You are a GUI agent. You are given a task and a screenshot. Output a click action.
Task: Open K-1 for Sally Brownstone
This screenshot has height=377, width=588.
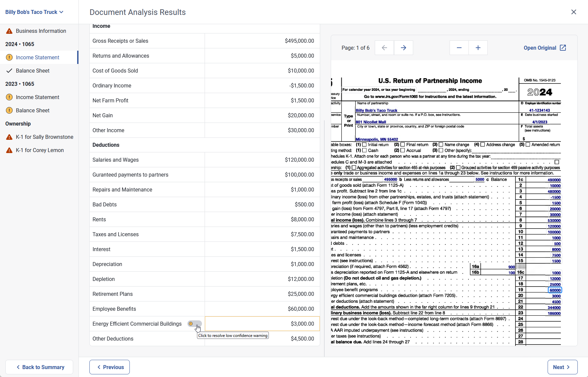(39, 137)
